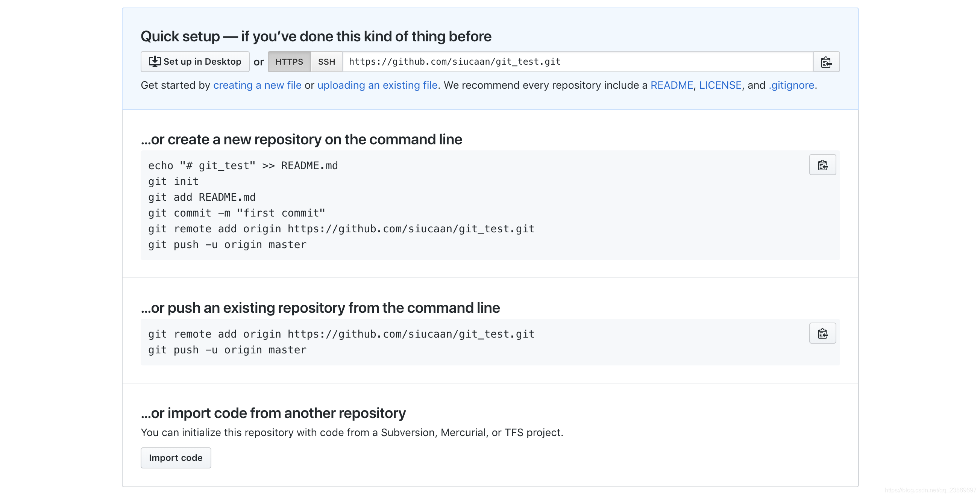The width and height of the screenshot is (980, 497).
Task: Select the HTTPS protocol tab
Action: 289,62
